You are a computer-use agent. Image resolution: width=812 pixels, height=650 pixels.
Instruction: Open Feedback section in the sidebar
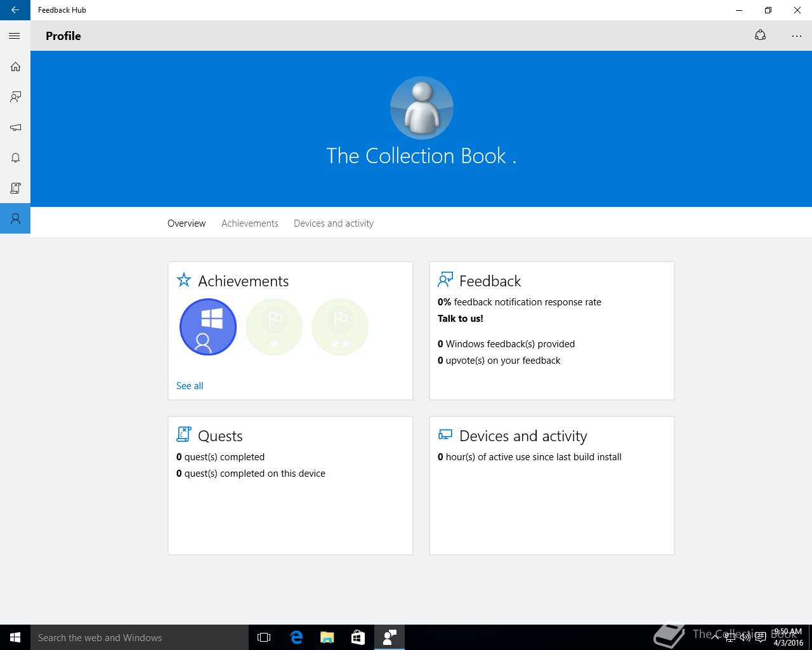click(15, 97)
